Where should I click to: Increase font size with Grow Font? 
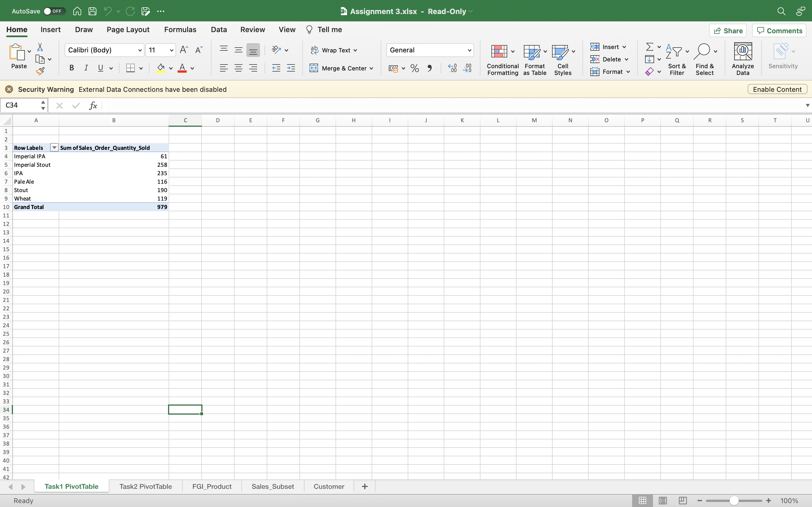pos(184,49)
